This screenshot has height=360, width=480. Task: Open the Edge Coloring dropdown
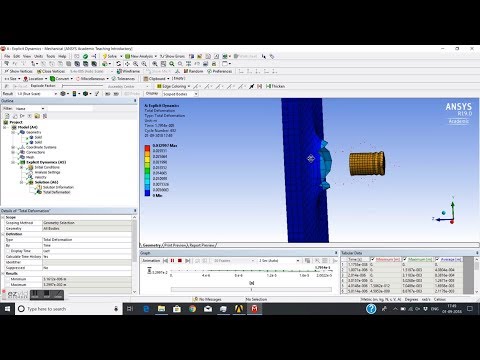click(x=173, y=86)
